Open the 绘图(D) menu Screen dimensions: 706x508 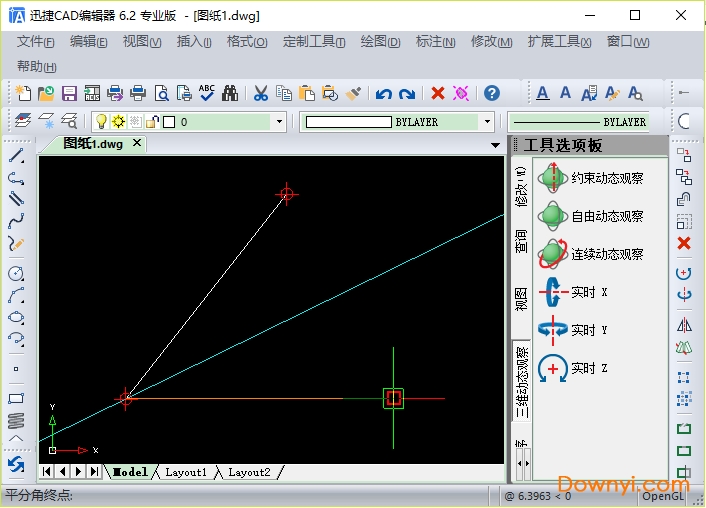[380, 41]
